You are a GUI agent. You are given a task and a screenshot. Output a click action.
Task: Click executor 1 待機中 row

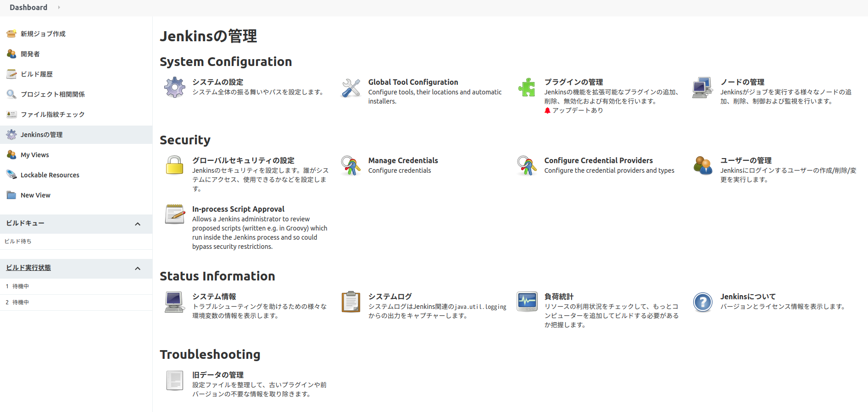point(76,286)
